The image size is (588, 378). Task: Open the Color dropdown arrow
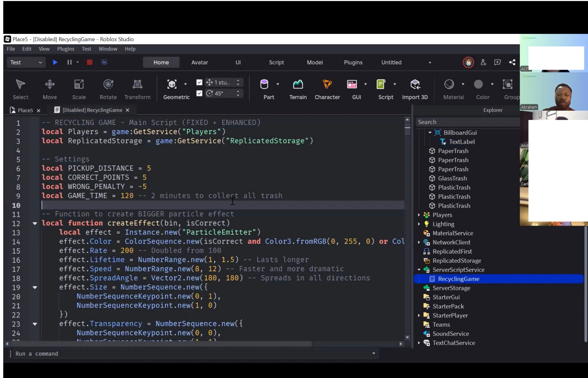[x=492, y=84]
